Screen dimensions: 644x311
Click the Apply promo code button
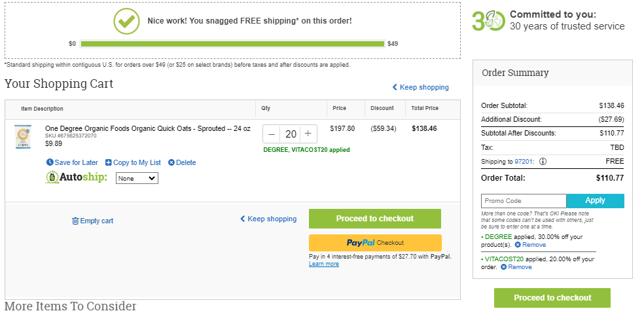595,201
